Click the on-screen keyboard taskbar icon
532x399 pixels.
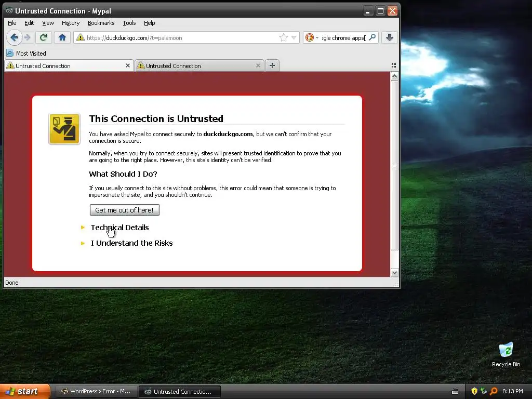point(455,392)
